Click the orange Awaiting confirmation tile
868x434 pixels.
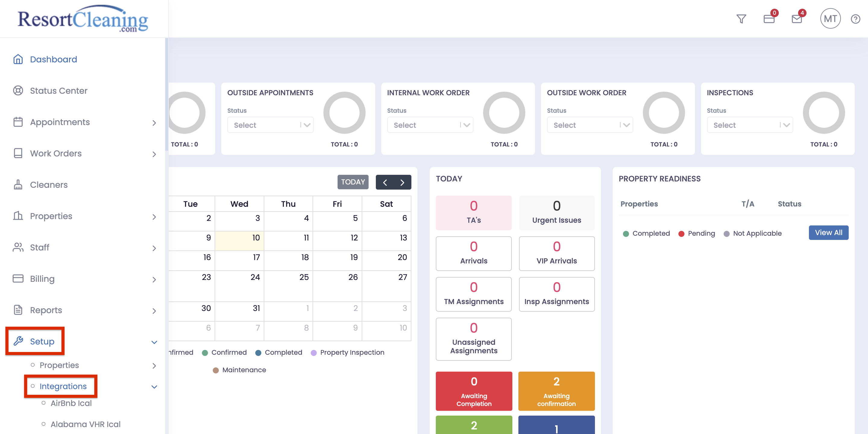[556, 391]
